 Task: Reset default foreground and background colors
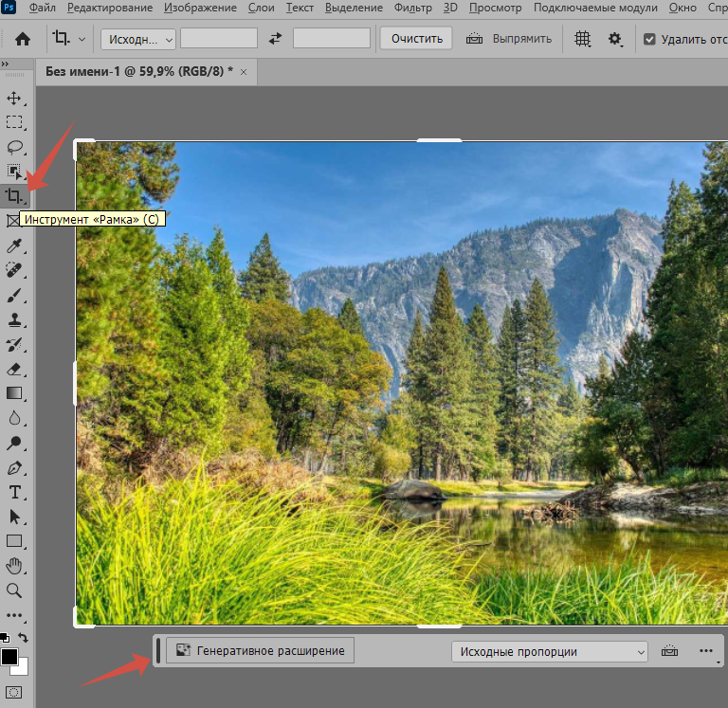tap(5, 638)
